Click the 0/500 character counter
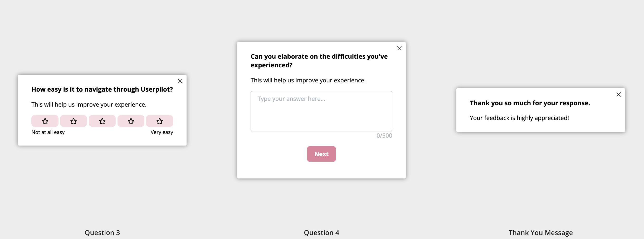Image resolution: width=644 pixels, height=239 pixels. pyautogui.click(x=384, y=136)
